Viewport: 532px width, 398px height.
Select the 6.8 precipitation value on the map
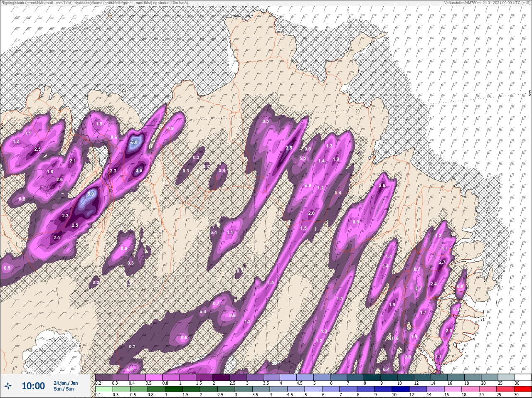[x=134, y=142]
